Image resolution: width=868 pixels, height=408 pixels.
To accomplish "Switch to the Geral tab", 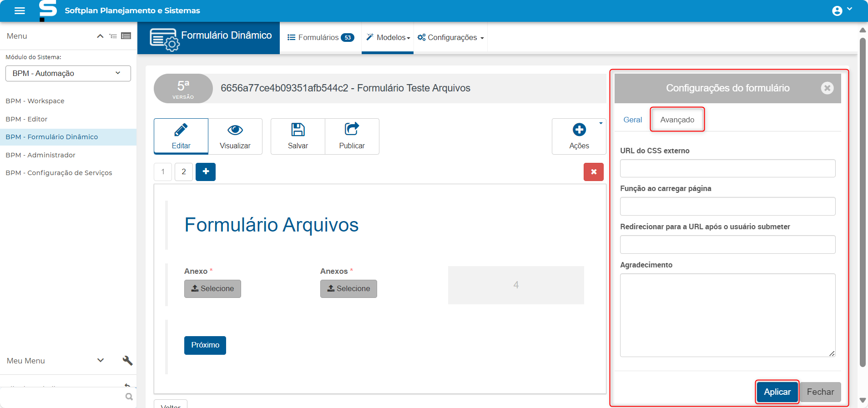I will coord(632,120).
